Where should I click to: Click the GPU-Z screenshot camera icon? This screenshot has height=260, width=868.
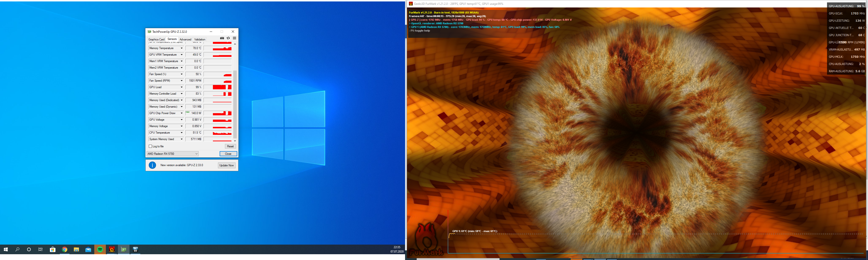click(222, 38)
